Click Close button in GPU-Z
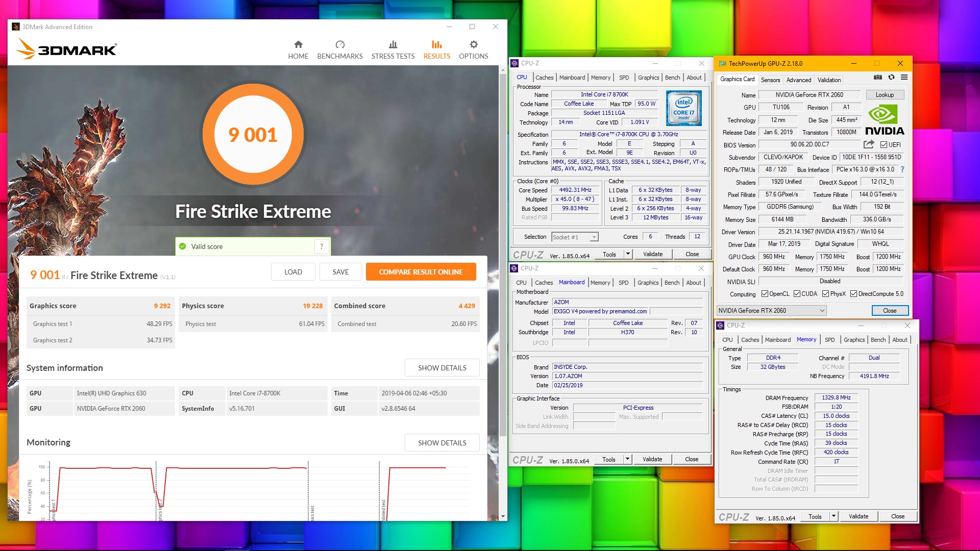Image resolution: width=980 pixels, height=551 pixels. 890,311
